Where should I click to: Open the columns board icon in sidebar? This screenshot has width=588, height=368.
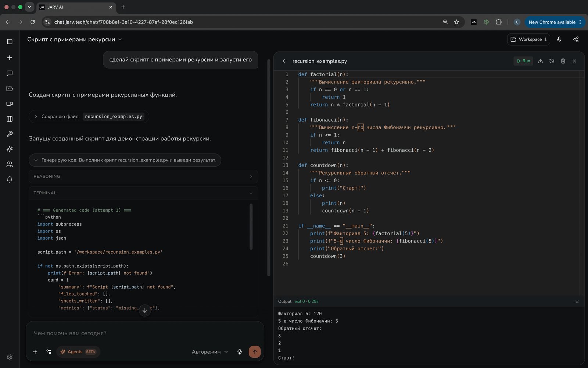pos(10,119)
